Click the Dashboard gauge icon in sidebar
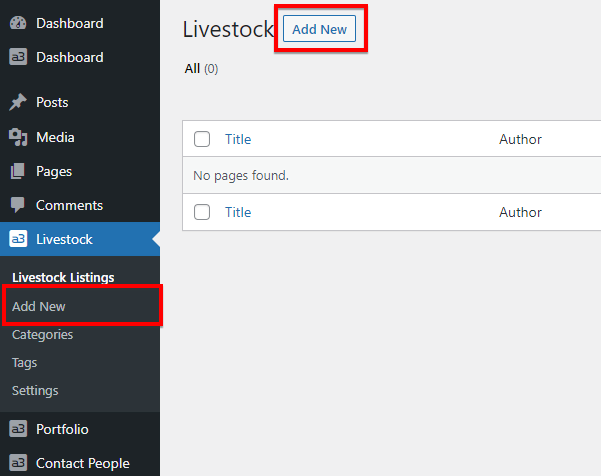Image resolution: width=601 pixels, height=476 pixels. click(18, 23)
